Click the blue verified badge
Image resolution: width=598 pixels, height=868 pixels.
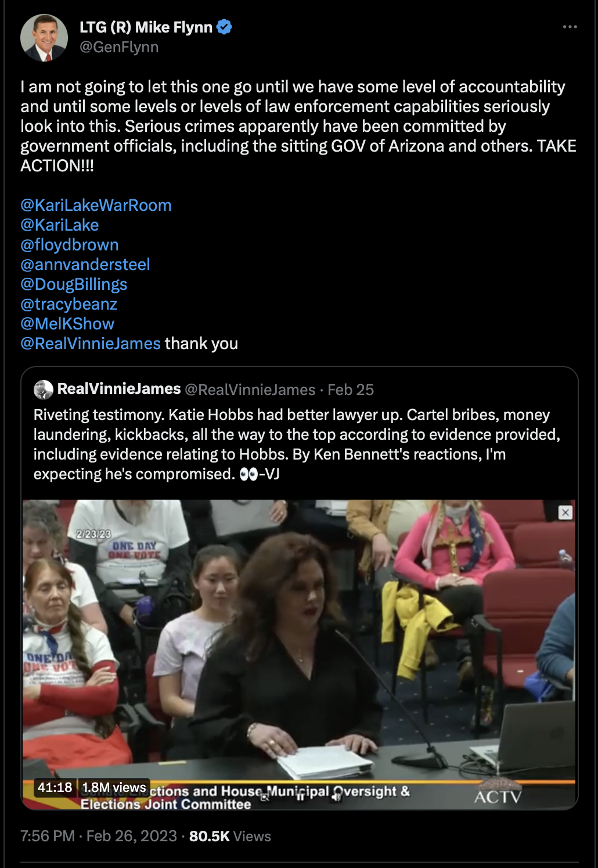click(224, 27)
